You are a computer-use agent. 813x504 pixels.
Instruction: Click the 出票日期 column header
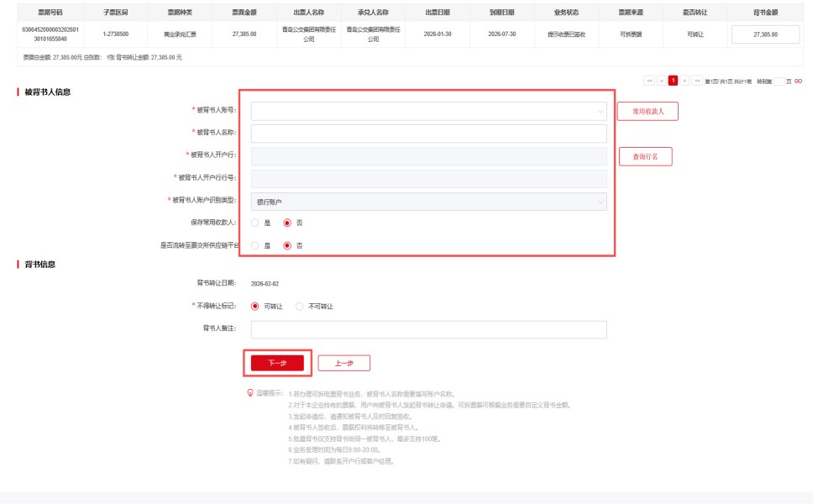[438, 13]
